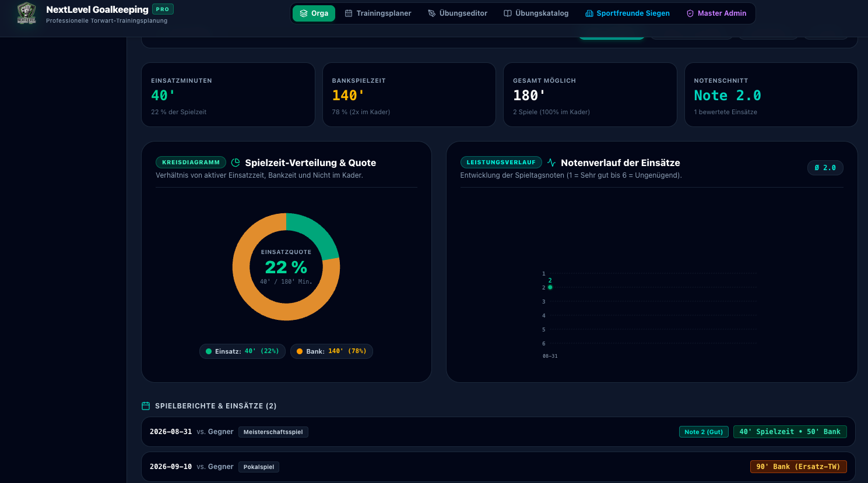Click the activity pulse icon beside Notenverlauf
Image resolution: width=868 pixels, height=483 pixels.
click(551, 163)
